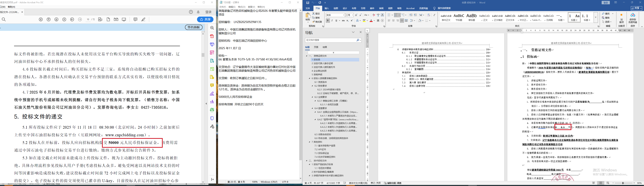The width and height of the screenshot is (644, 186).
Task: Click Acrobat blue 共享 share button
Action: pyautogui.click(x=205, y=20)
